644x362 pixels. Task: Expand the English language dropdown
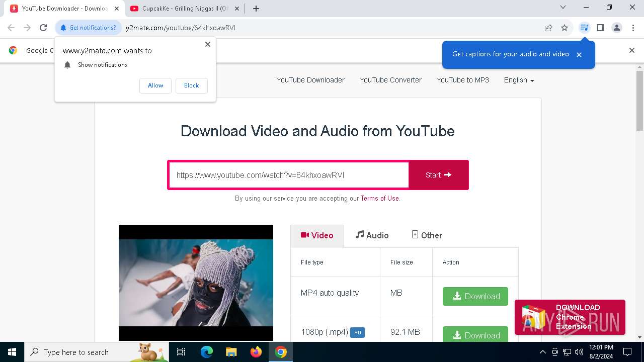coord(519,80)
